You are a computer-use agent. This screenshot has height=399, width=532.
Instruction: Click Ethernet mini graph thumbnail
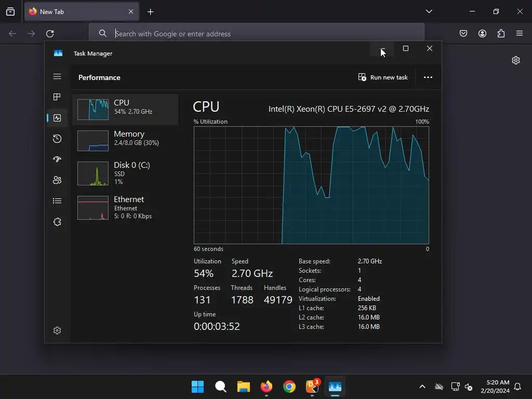93,208
